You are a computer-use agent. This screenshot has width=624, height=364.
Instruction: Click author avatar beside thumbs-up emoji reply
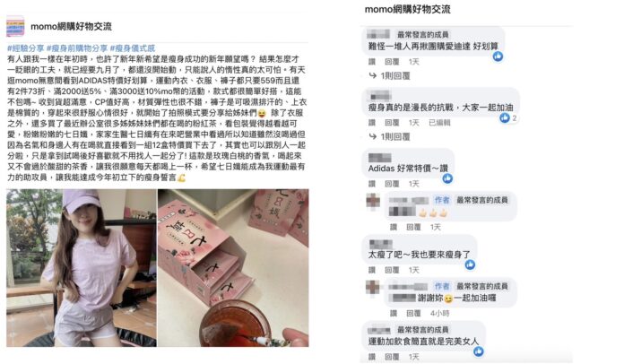(373, 200)
